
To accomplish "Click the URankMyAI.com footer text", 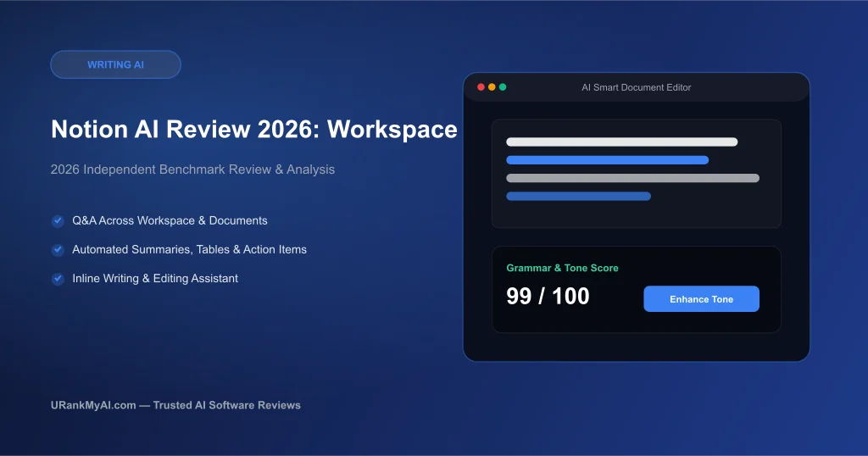I will pyautogui.click(x=175, y=405).
